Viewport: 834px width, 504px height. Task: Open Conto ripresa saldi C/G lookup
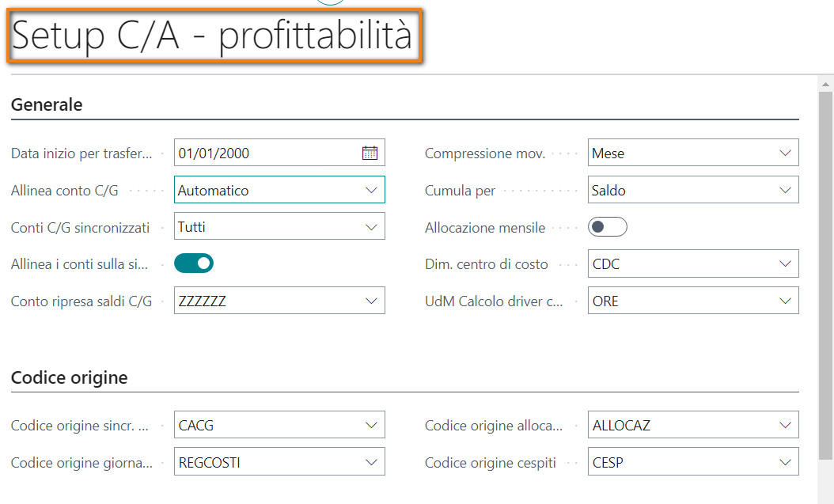371,301
